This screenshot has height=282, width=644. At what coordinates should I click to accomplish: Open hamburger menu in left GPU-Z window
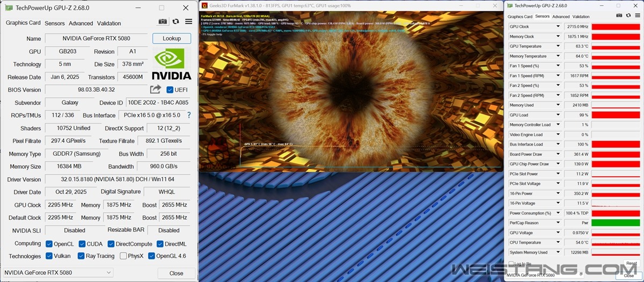pyautogui.click(x=188, y=22)
